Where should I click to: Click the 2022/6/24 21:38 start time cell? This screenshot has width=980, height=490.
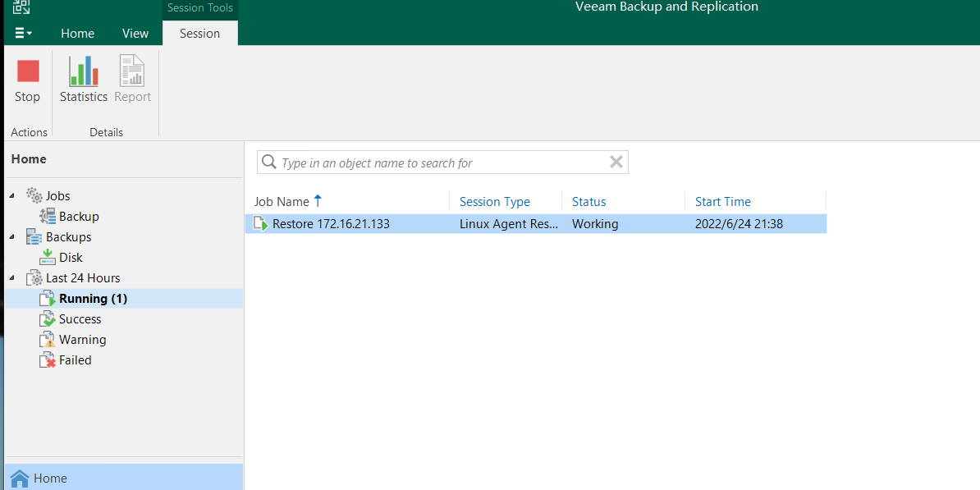point(740,224)
